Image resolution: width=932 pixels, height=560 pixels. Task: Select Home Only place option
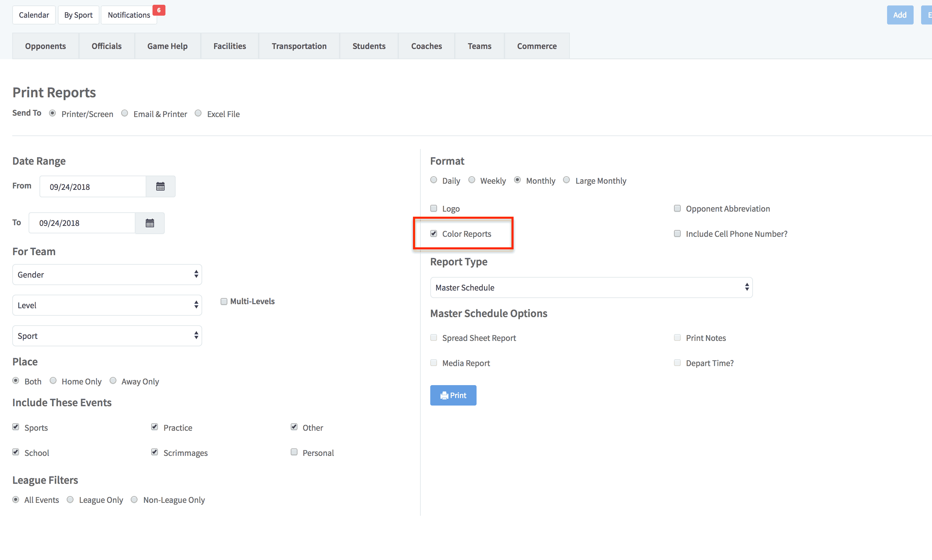coord(53,381)
